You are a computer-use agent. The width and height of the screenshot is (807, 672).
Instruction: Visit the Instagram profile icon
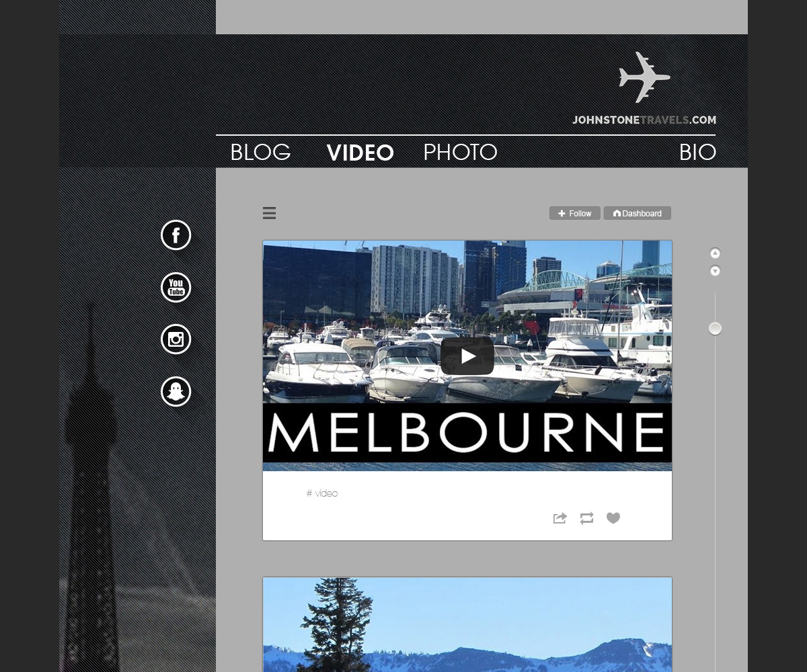tap(176, 339)
